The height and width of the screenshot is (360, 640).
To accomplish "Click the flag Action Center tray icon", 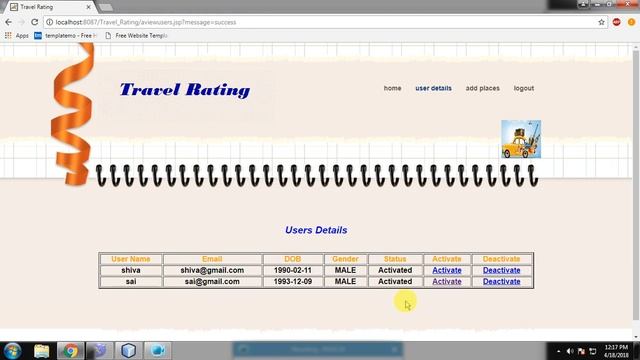I will [581, 351].
